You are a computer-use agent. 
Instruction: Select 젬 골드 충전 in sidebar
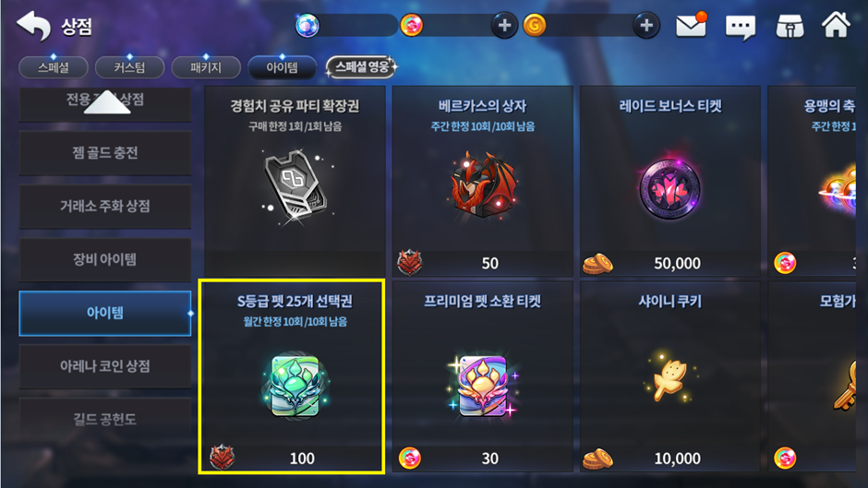pyautogui.click(x=105, y=153)
